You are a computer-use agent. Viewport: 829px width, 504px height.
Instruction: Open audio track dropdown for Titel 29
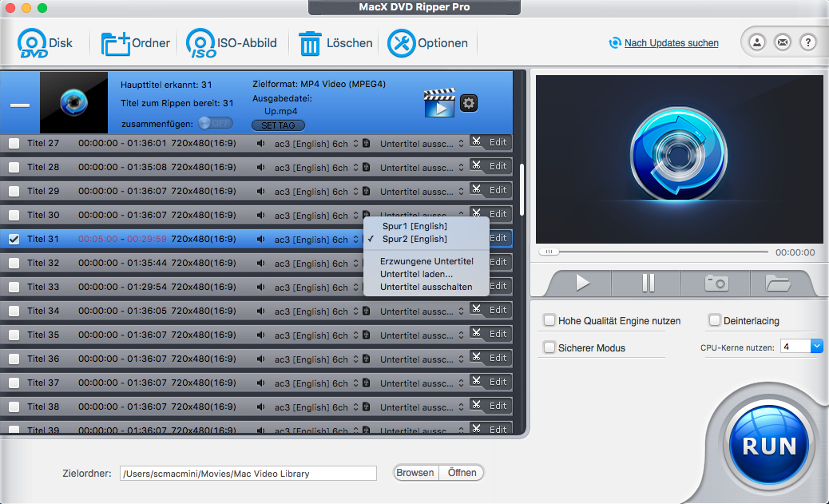coord(316,192)
